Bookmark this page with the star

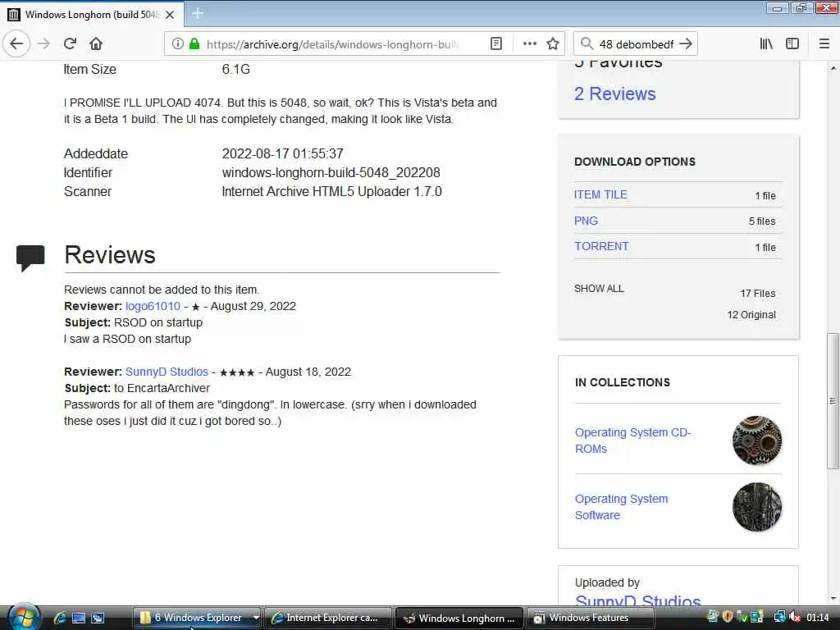[x=553, y=44]
